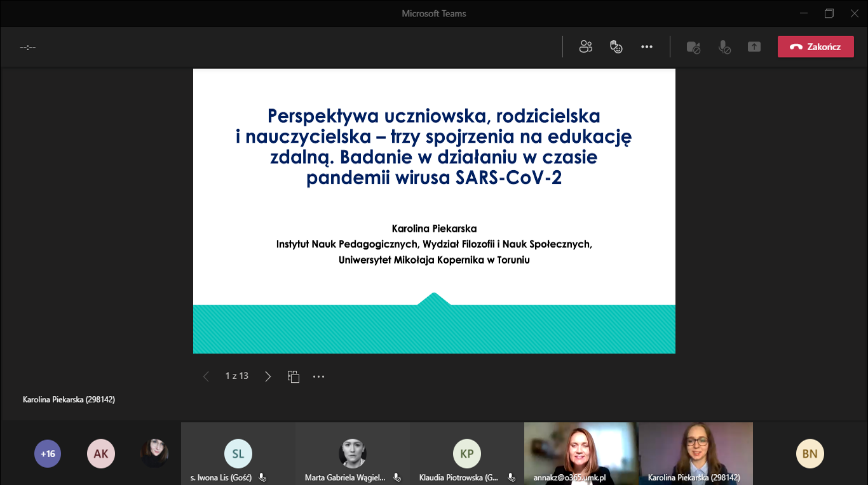Click the presentation title on the slide
The height and width of the screenshot is (485, 868).
[434, 147]
